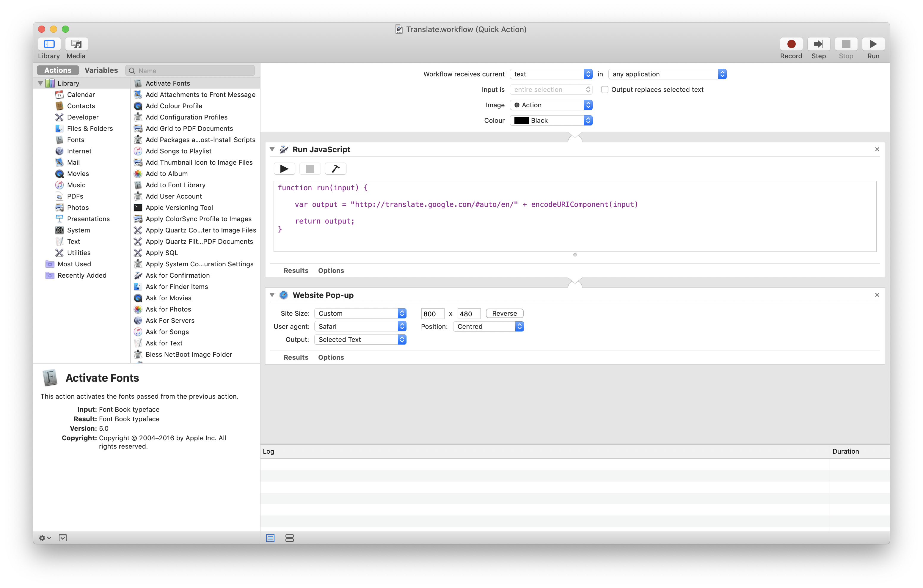The height and width of the screenshot is (588, 923).
Task: Click the Record icon in the toolbar
Action: [x=791, y=44]
